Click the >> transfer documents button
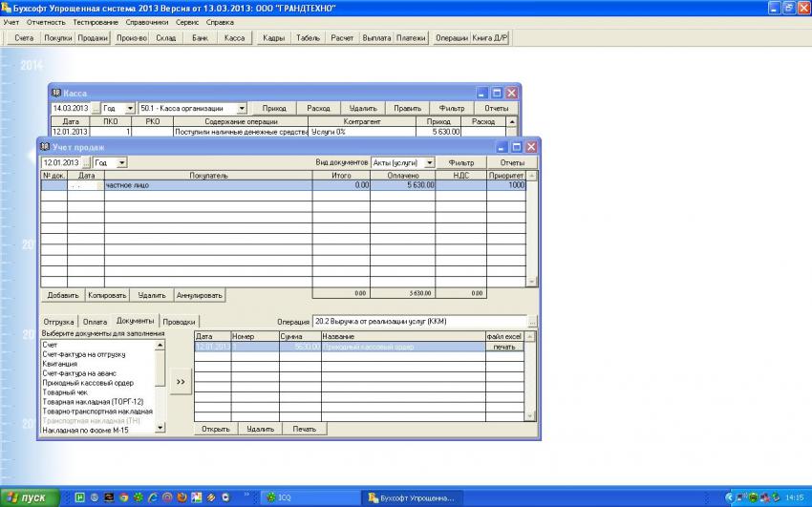812x507 pixels. click(181, 381)
